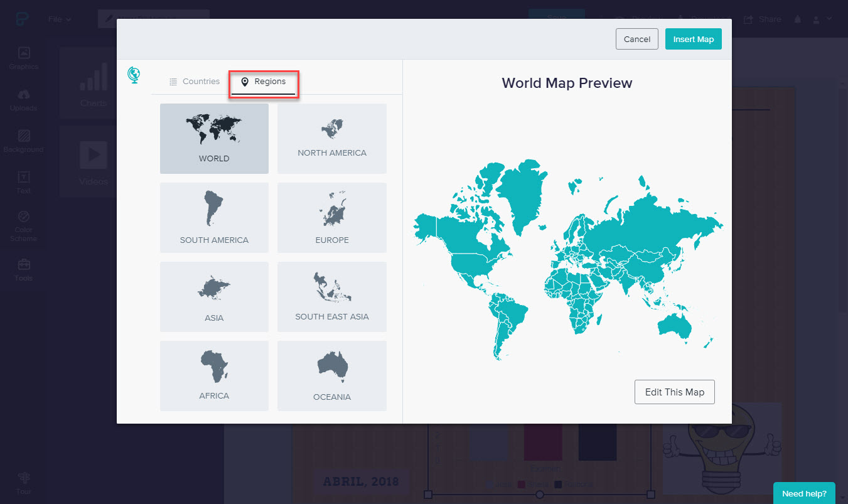This screenshot has height=504, width=848.
Task: Click the Edit This Map button
Action: tap(675, 392)
